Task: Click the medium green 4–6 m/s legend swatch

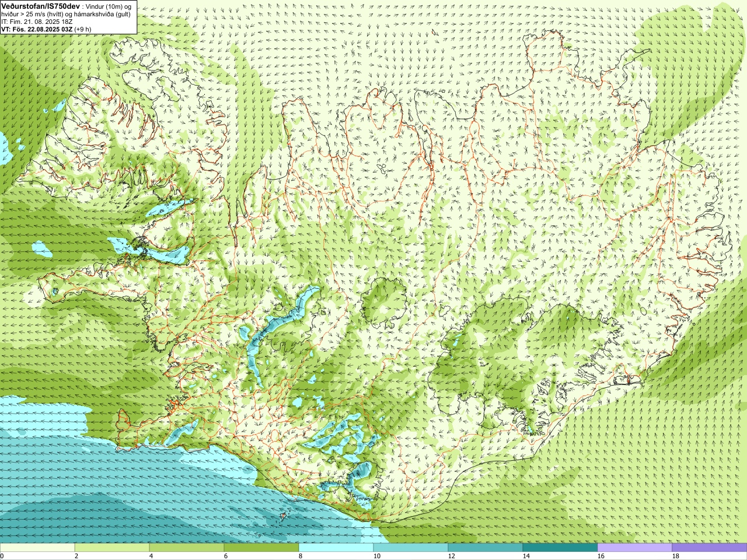Action: (187, 548)
